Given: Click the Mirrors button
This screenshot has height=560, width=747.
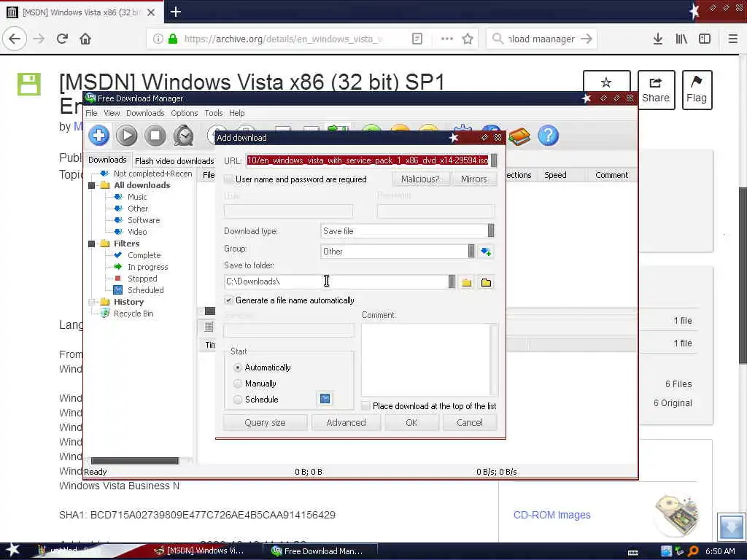Looking at the screenshot, I should pyautogui.click(x=474, y=179).
